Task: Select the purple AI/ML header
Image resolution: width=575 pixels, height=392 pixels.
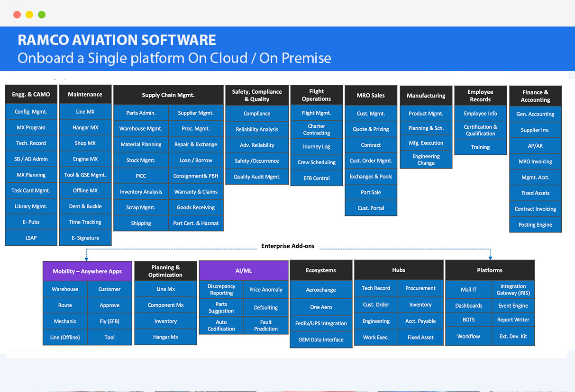Action: coord(244,271)
